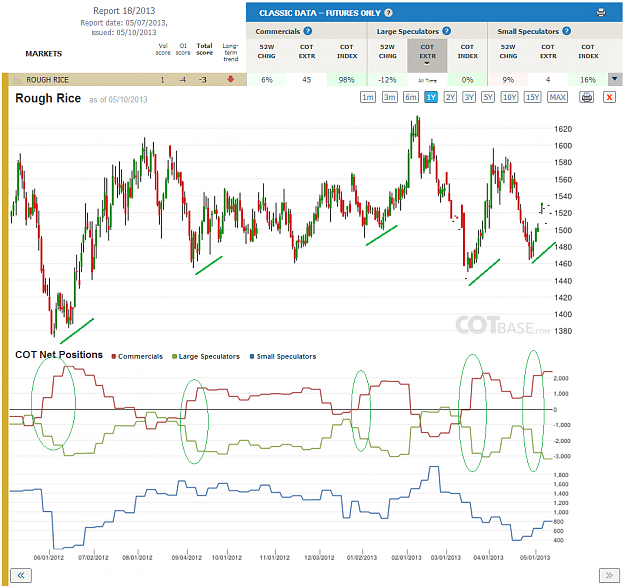The image size is (625, 586).
Task: Click red long-term trend arrow
Action: (x=230, y=79)
